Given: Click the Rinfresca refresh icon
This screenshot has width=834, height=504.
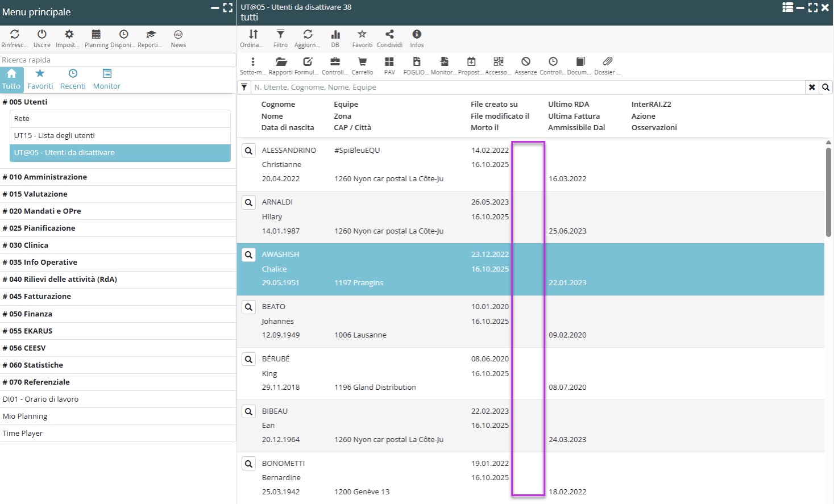Looking at the screenshot, I should coord(14,35).
